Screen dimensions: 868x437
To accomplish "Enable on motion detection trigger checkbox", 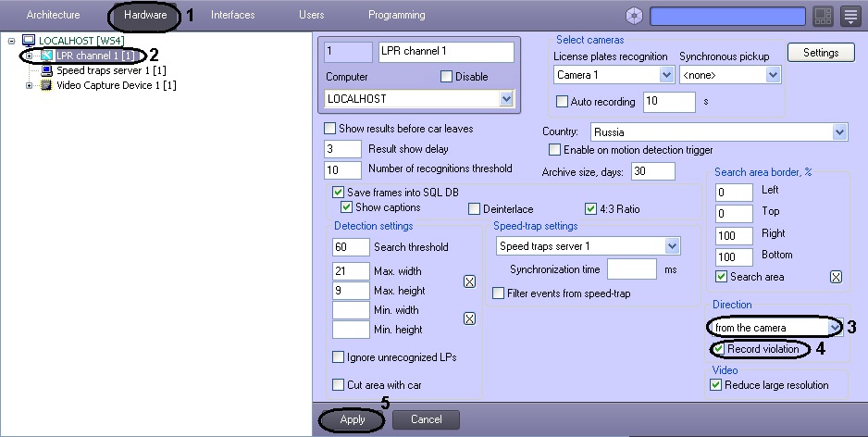I will pyautogui.click(x=554, y=150).
